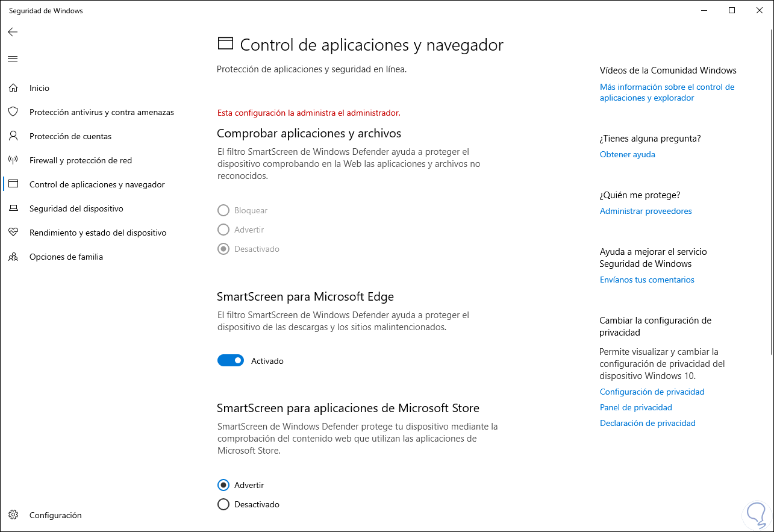Click the back arrow icon

[13, 32]
